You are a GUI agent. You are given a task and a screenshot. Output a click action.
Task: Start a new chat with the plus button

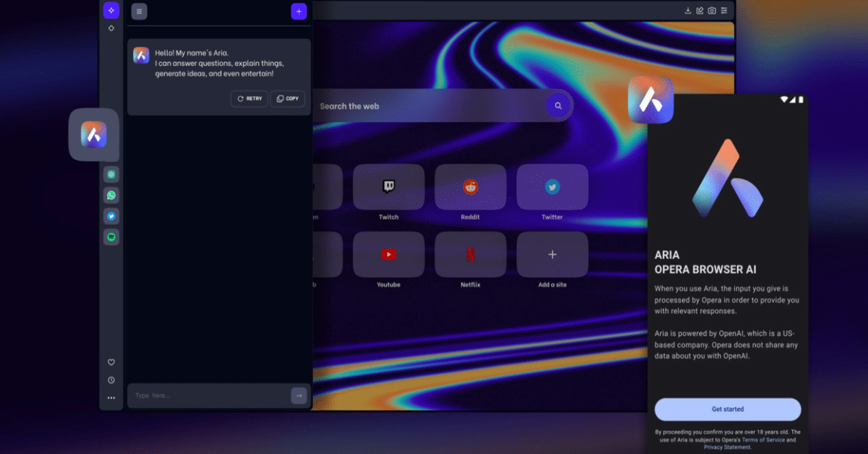point(299,11)
